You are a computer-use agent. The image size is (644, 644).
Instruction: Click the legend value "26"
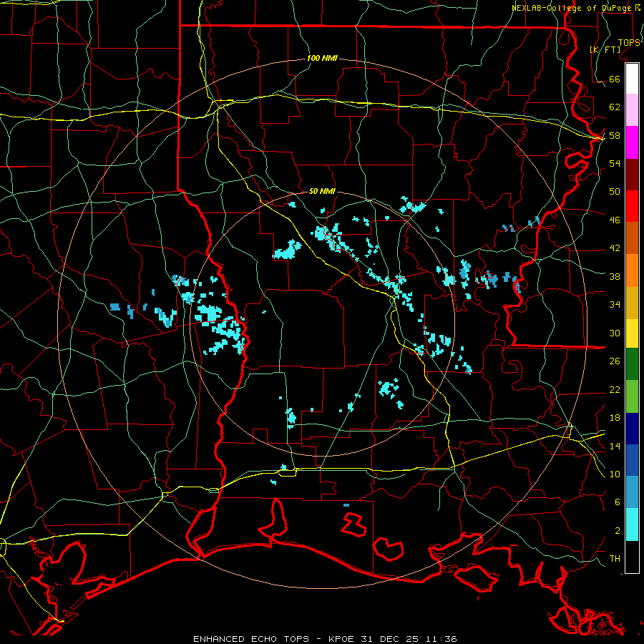point(615,361)
